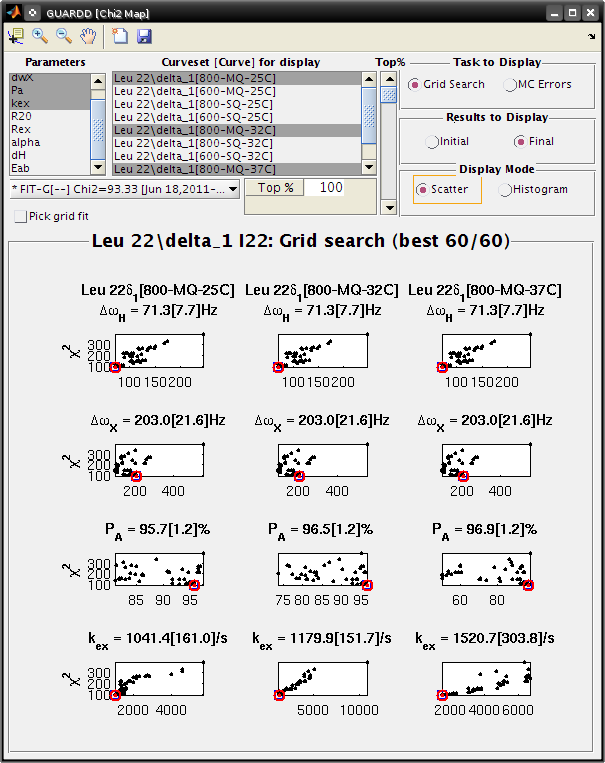Open the FIT-G Chi2=93.33 dropdown
Image resolution: width=605 pixels, height=763 pixels.
point(125,189)
